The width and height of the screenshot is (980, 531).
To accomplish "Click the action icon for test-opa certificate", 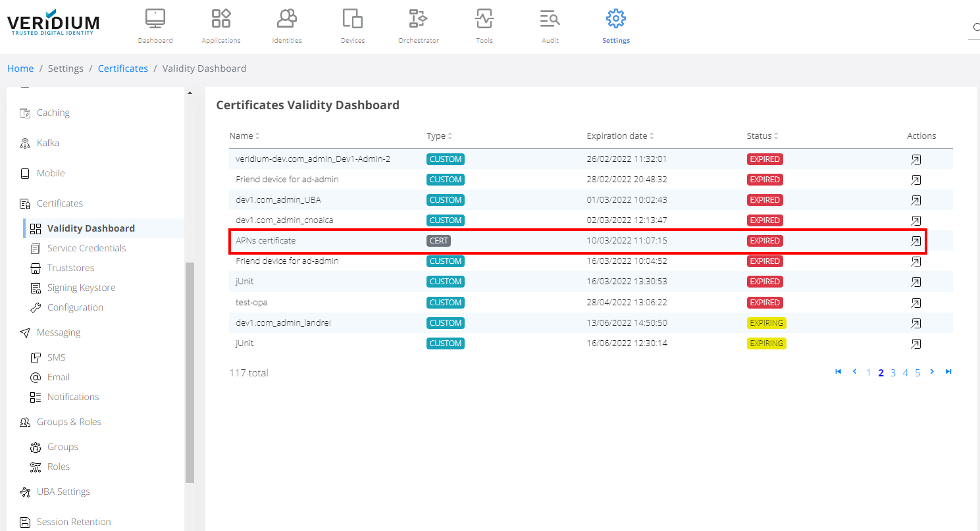I will point(916,303).
